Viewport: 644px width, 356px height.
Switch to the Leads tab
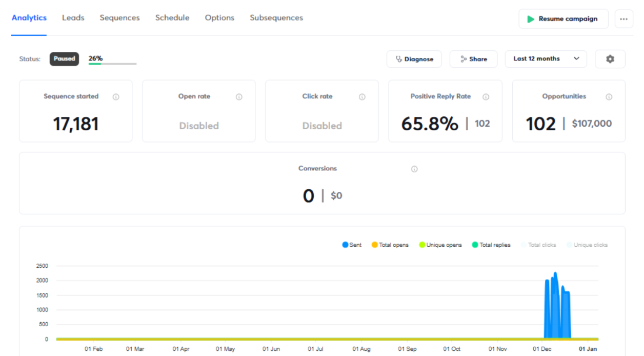click(x=73, y=18)
